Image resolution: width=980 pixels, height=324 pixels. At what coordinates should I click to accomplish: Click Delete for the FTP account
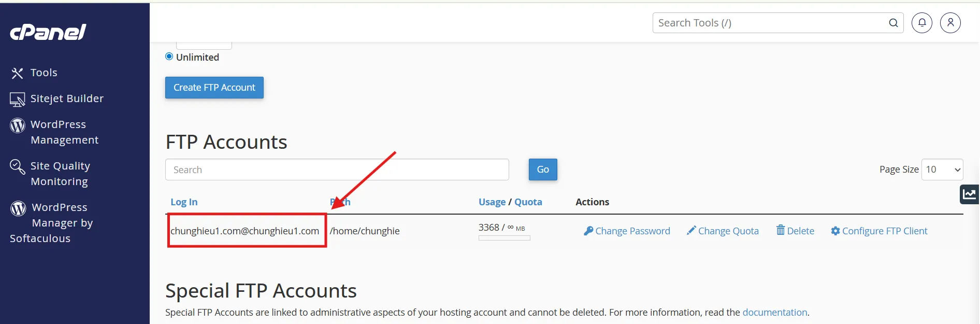795,231
